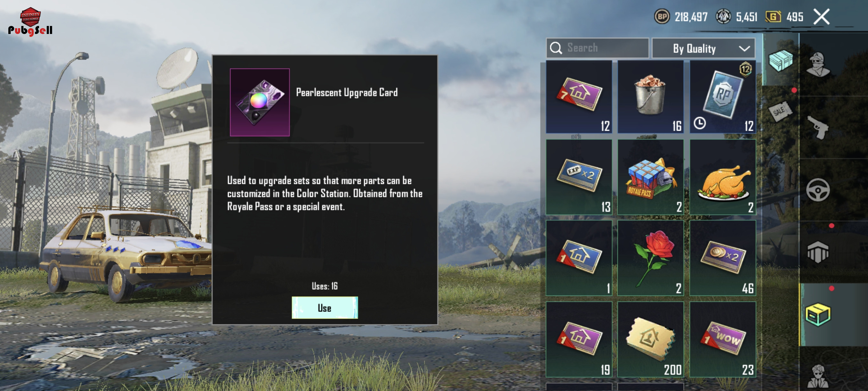This screenshot has height=391, width=868.
Task: Select the roast chicken item
Action: [722, 177]
